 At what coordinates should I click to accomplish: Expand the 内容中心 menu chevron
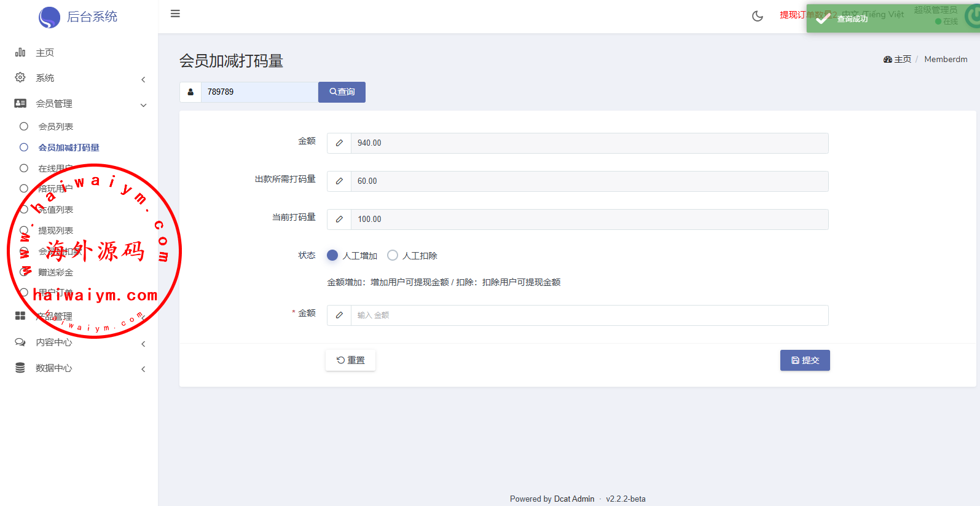click(x=143, y=344)
